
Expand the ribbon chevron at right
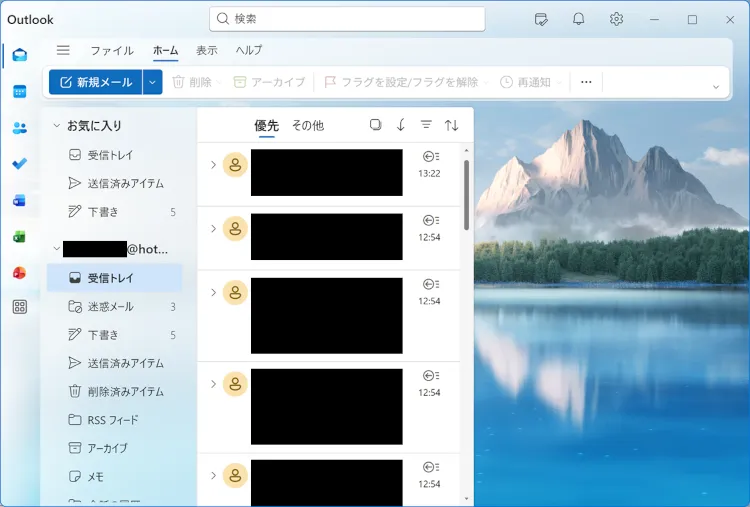pyautogui.click(x=716, y=87)
